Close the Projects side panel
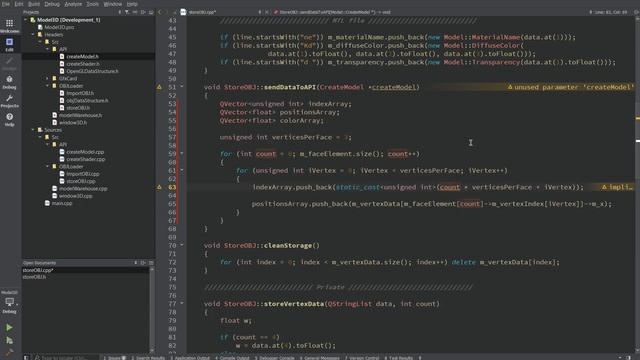This screenshot has width=640, height=360. [151, 12]
